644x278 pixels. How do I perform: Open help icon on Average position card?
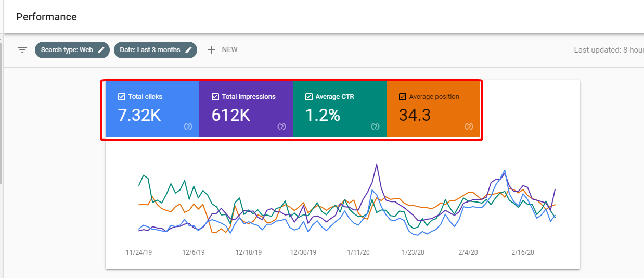point(469,127)
